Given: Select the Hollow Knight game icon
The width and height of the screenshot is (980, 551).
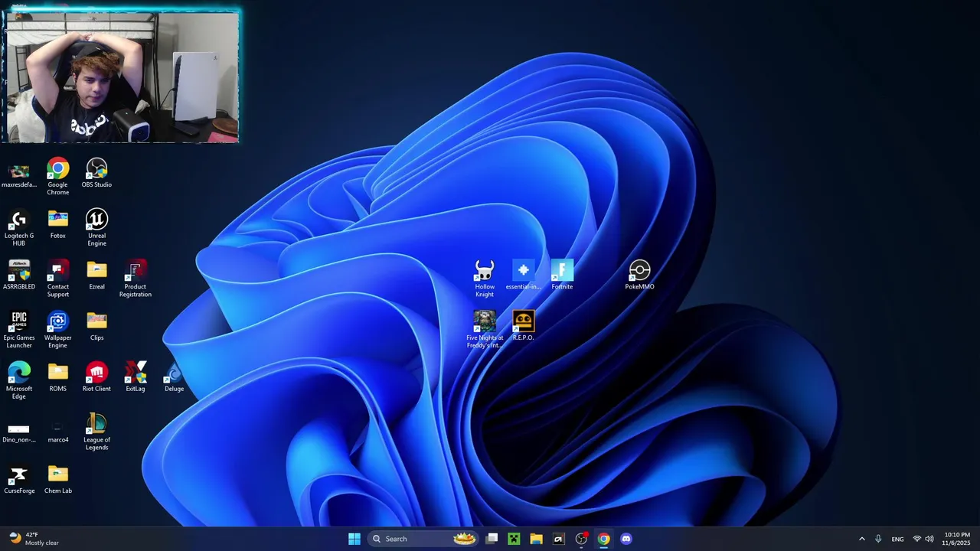Looking at the screenshot, I should click(x=485, y=279).
